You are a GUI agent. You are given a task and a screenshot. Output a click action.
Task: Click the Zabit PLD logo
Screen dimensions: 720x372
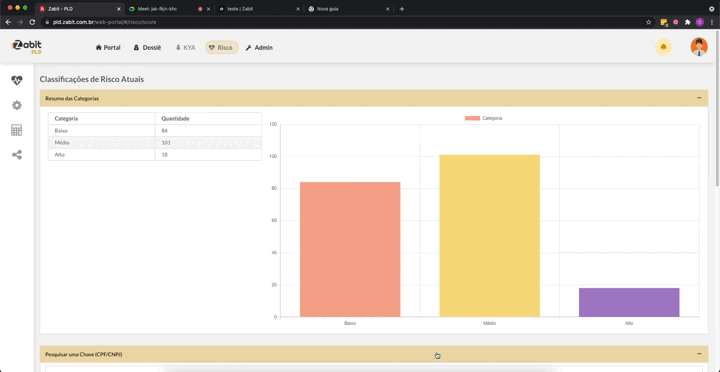[x=27, y=47]
